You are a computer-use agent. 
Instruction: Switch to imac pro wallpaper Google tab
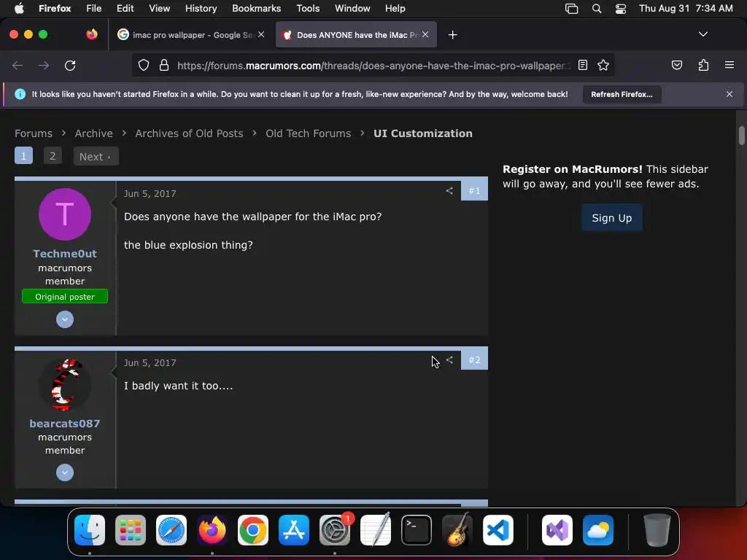tap(191, 35)
